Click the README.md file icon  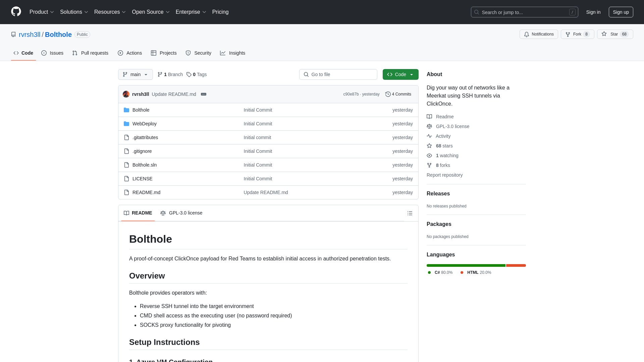(126, 192)
